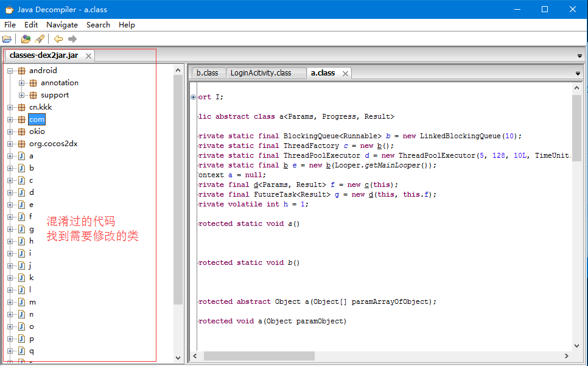Image resolution: width=588 pixels, height=366 pixels.
Task: Open the editor tab list dropdown arrow
Action: click(579, 72)
